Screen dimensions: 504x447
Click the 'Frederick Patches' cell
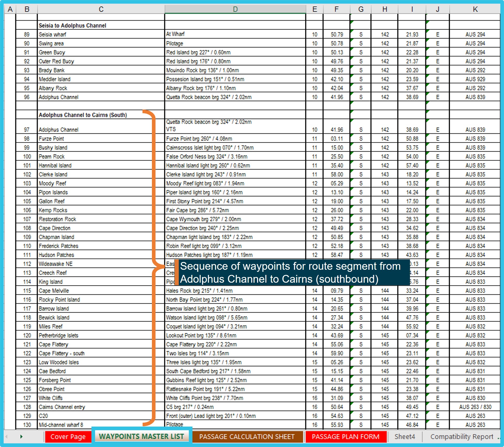[x=101, y=246]
